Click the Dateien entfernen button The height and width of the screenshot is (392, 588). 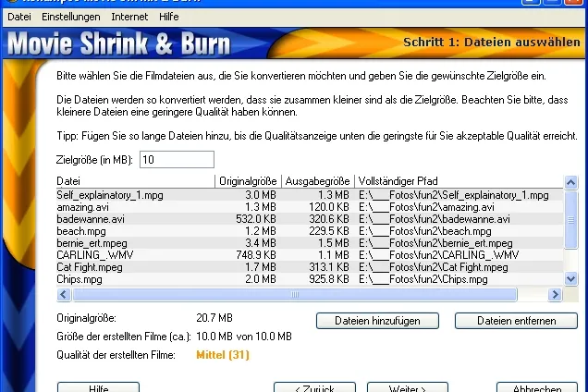517,321
